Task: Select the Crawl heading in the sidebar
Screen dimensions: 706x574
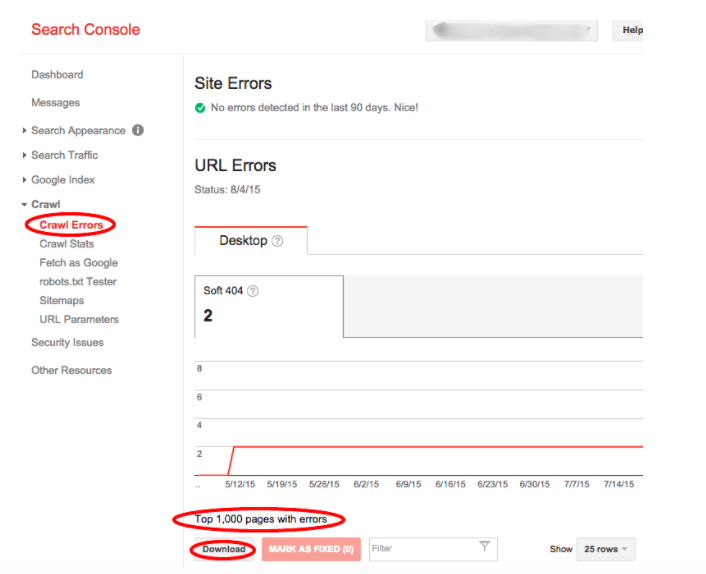Action: pyautogui.click(x=45, y=204)
